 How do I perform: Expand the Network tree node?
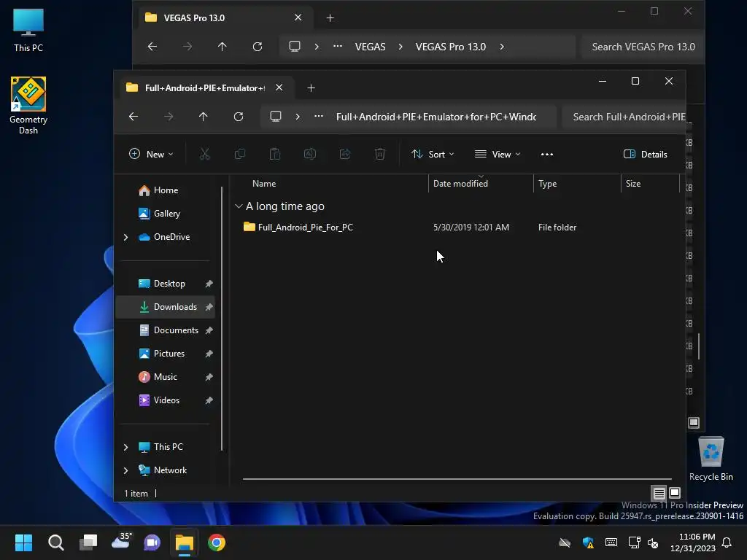[125, 470]
